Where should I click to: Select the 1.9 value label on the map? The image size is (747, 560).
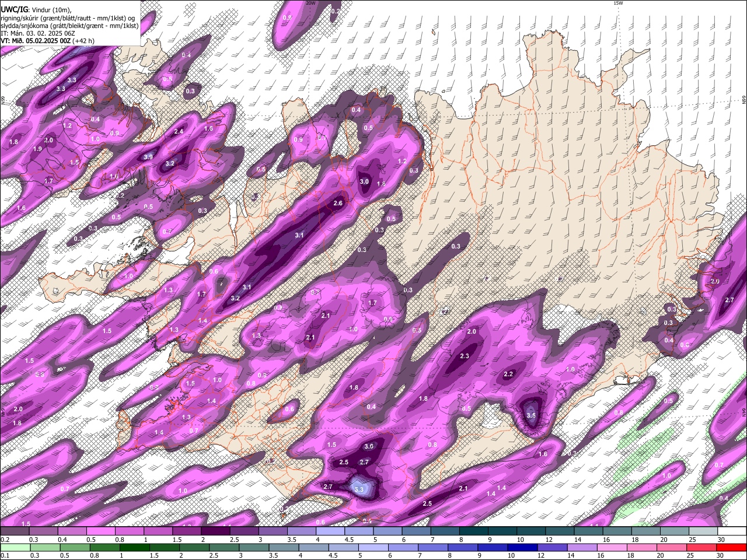pos(37,149)
